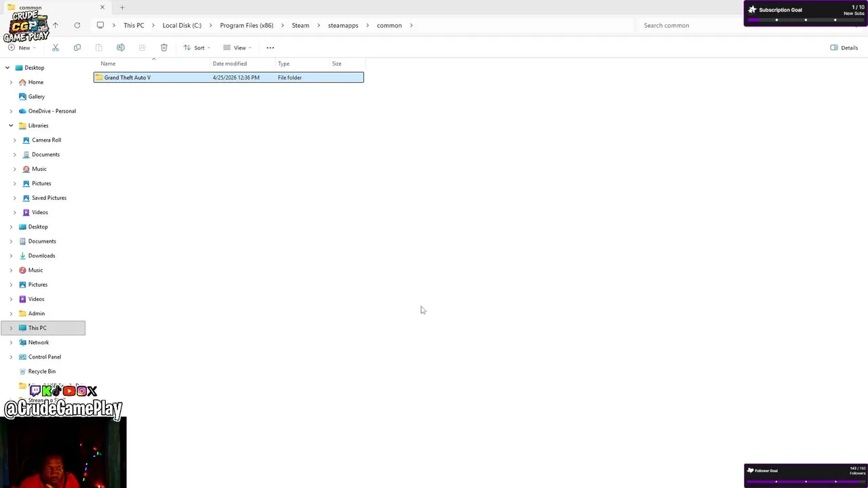
Task: Select Documents under Libraries
Action: tap(45, 155)
